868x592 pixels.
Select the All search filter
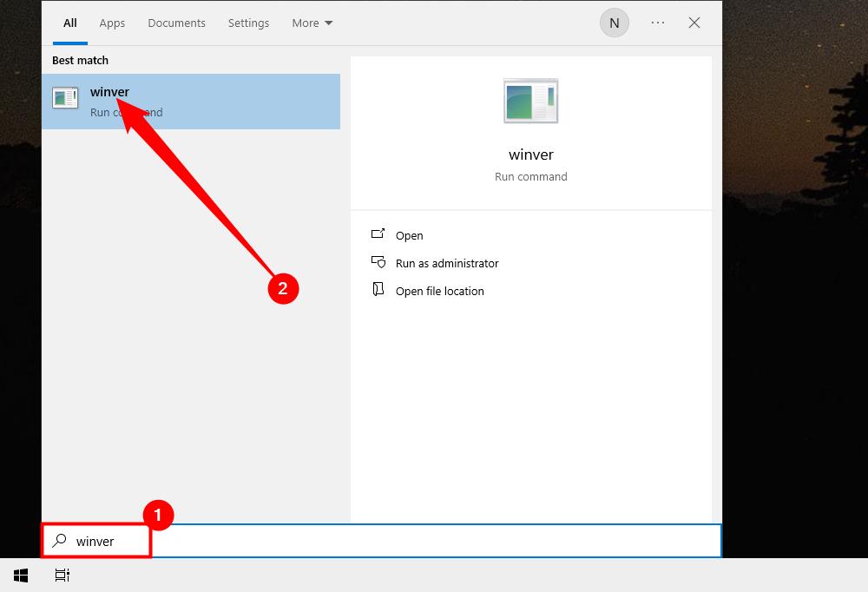69,23
